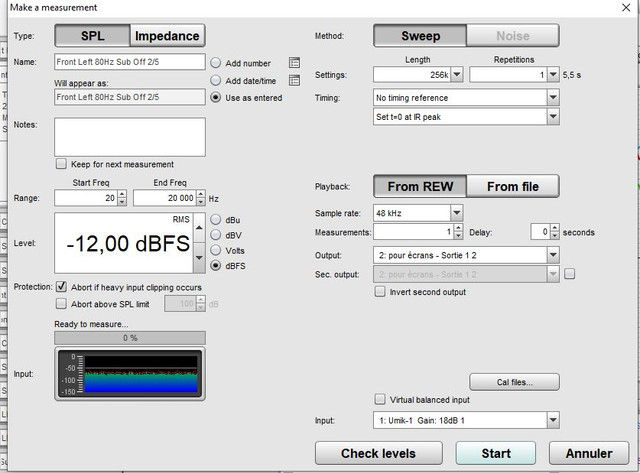Viewport: 640px width, 473px height.
Task: Open Cal files settings
Action: click(x=514, y=382)
